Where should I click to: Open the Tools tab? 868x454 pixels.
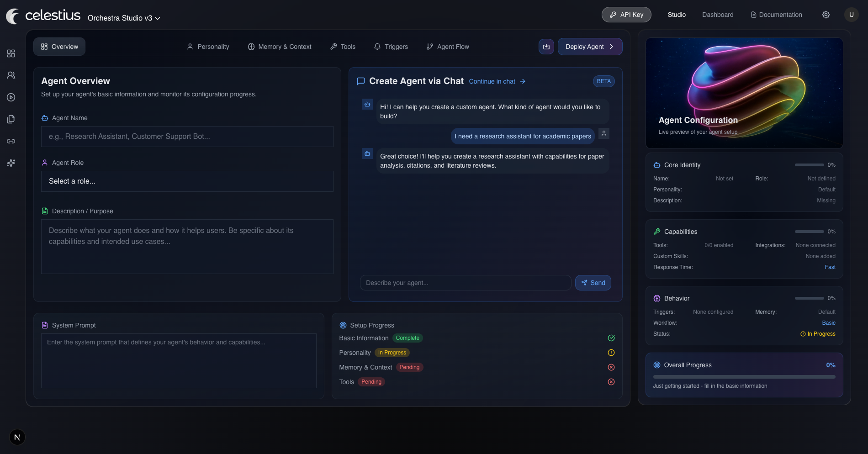343,47
